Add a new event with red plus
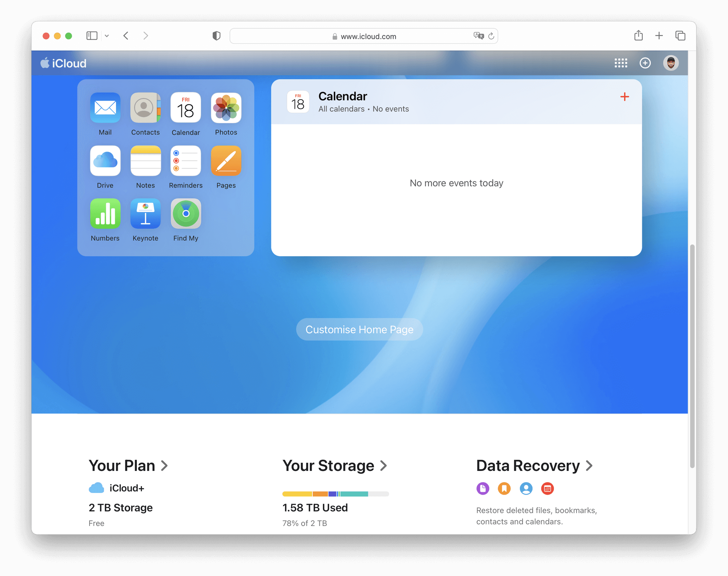Screen dimensions: 728x576 pyautogui.click(x=624, y=97)
